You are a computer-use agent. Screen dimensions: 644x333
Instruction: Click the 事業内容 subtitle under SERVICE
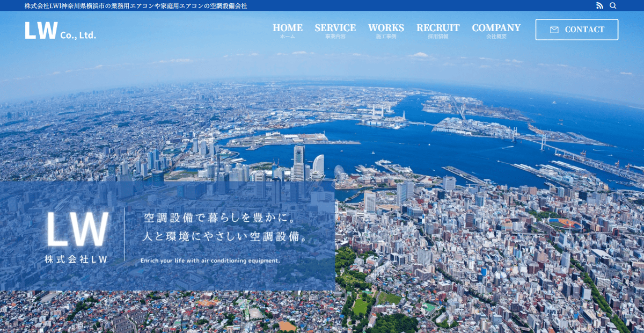click(x=335, y=36)
